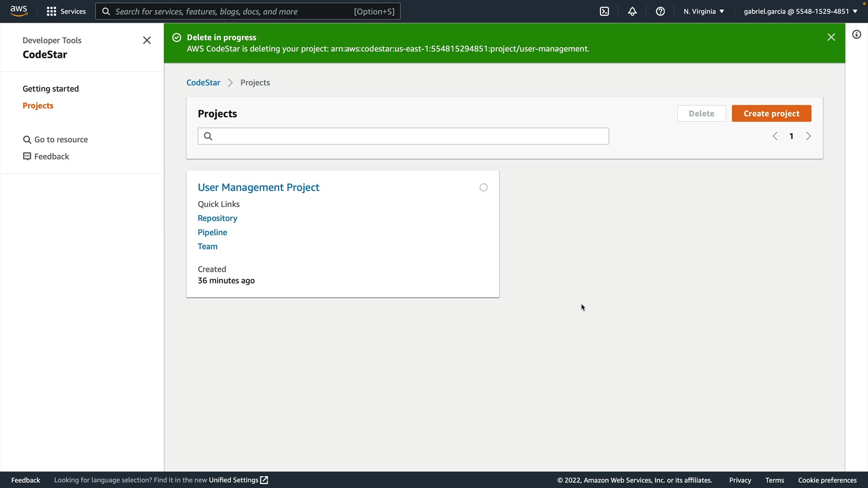Go to the AWS logo home

(x=19, y=11)
